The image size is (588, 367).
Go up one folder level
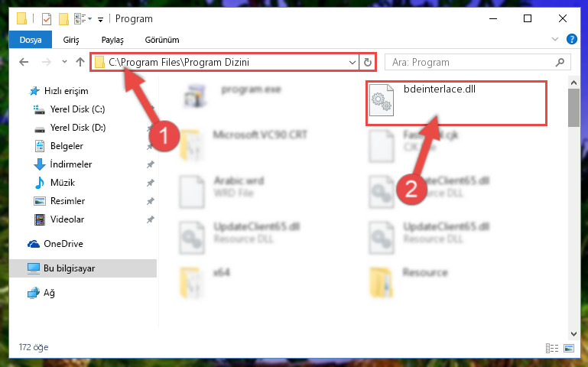80,62
